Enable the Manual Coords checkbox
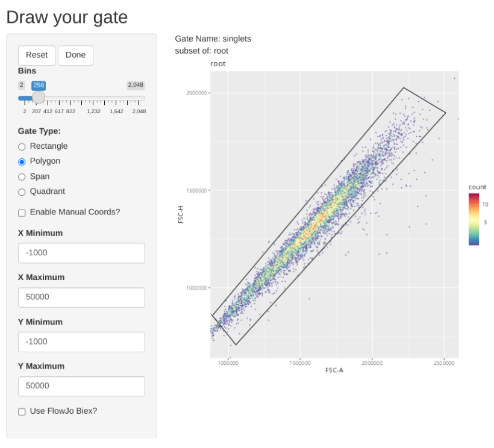Screen dimensions: 494x448 (22, 213)
